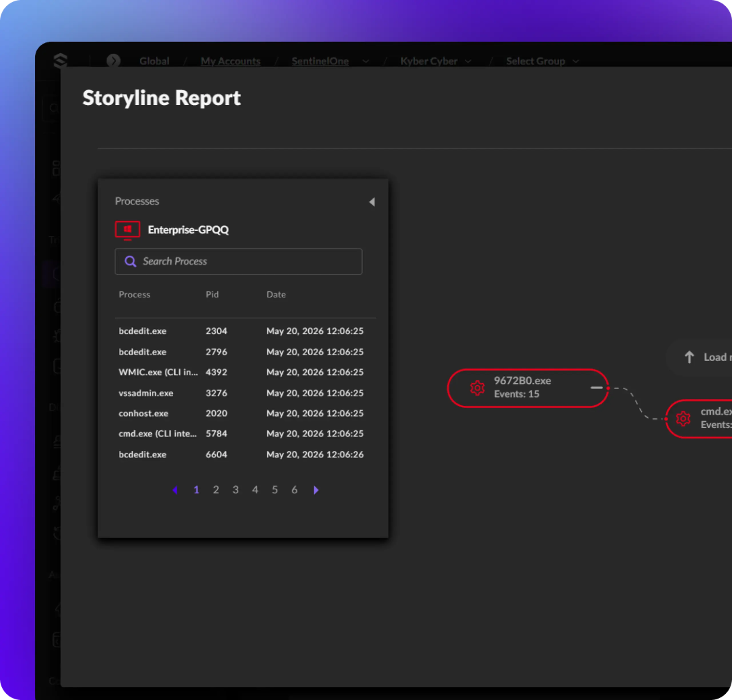Open My Accounts breadcrumb
The height and width of the screenshot is (700, 732).
[230, 61]
